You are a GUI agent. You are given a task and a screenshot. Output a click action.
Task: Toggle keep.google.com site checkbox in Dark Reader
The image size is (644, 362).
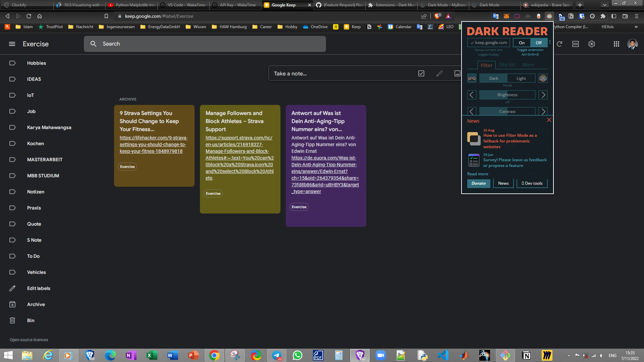point(489,43)
